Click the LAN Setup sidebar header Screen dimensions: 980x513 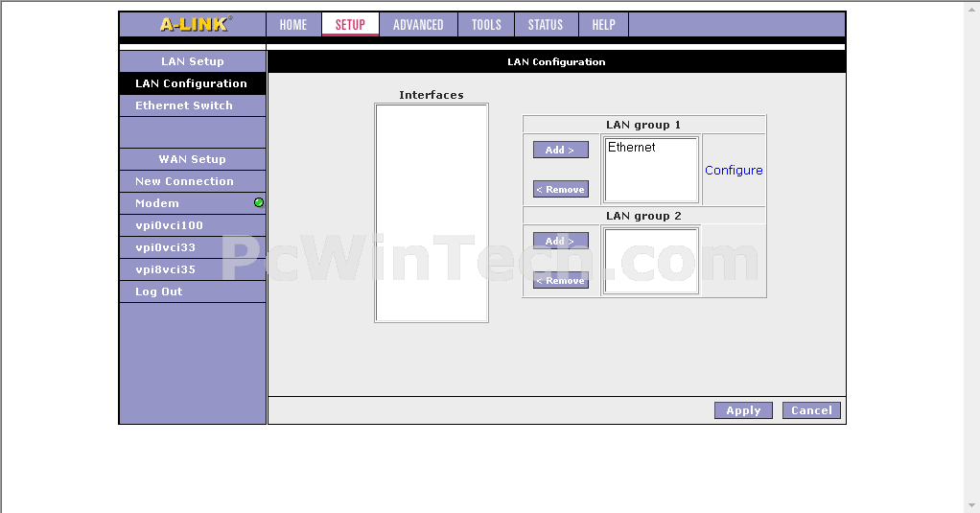click(x=193, y=61)
